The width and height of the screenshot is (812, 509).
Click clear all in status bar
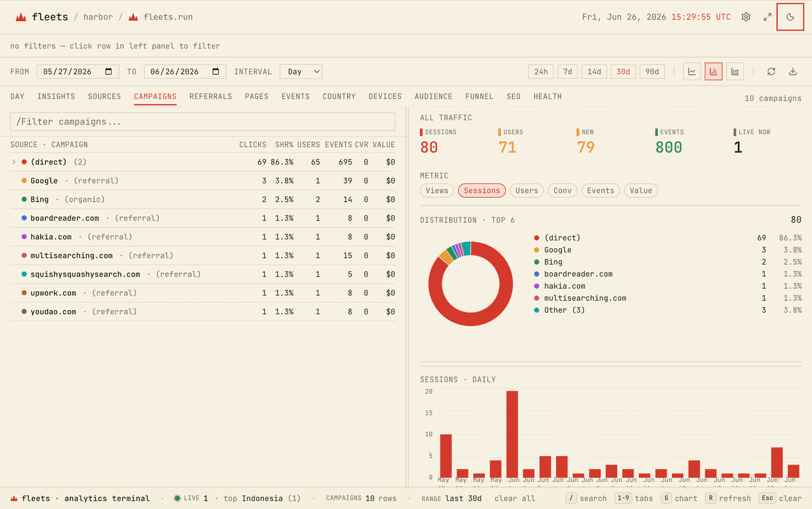click(x=514, y=498)
